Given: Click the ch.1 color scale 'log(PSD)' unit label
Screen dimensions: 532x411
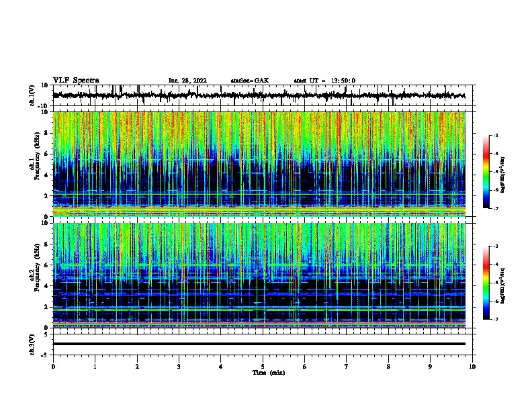Looking at the screenshot, I should click(502, 175).
